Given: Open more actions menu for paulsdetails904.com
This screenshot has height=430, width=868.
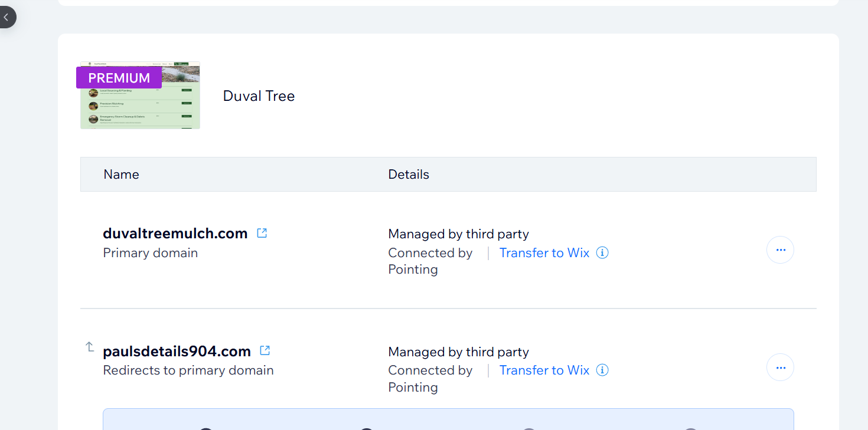Looking at the screenshot, I should tap(780, 367).
